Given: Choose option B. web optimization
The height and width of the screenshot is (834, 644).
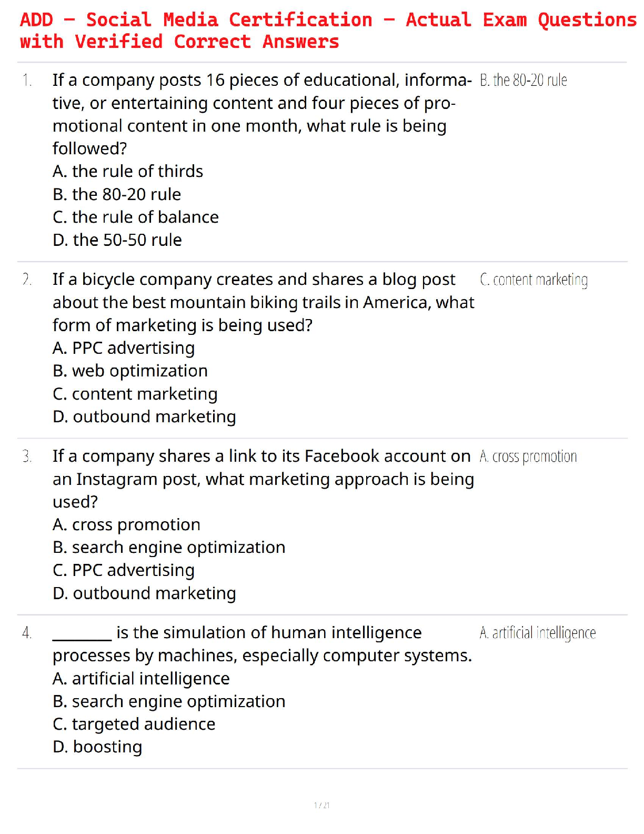Looking at the screenshot, I should click(130, 371).
